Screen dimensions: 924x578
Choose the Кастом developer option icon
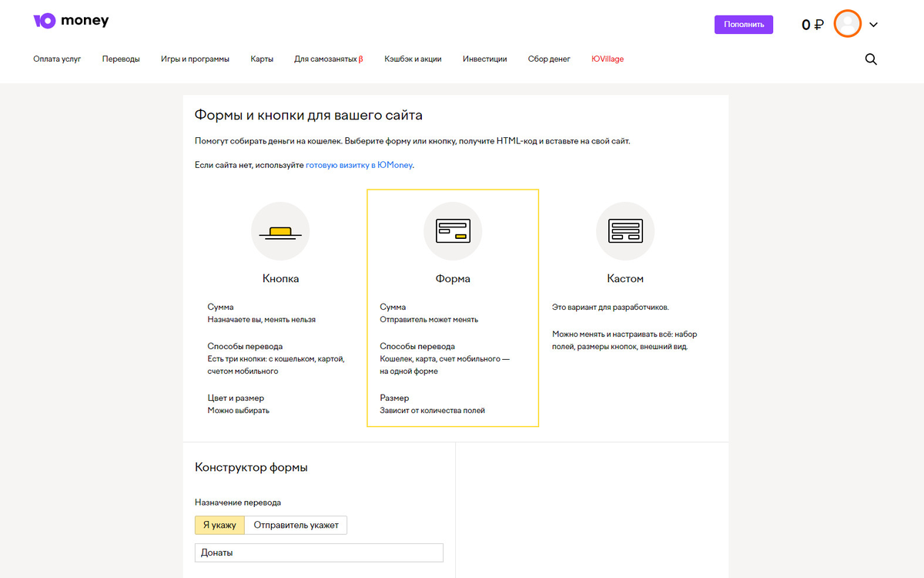tap(625, 230)
